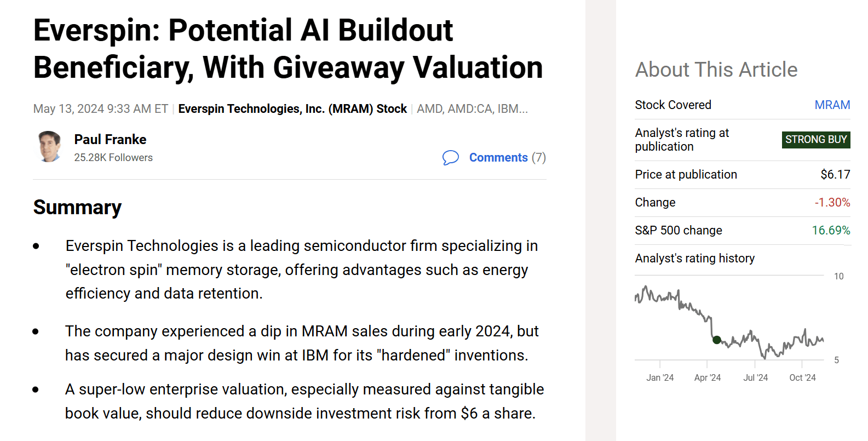Select the green dot on the rating history chart
Image resolution: width=868 pixels, height=441 pixels.
tap(717, 340)
